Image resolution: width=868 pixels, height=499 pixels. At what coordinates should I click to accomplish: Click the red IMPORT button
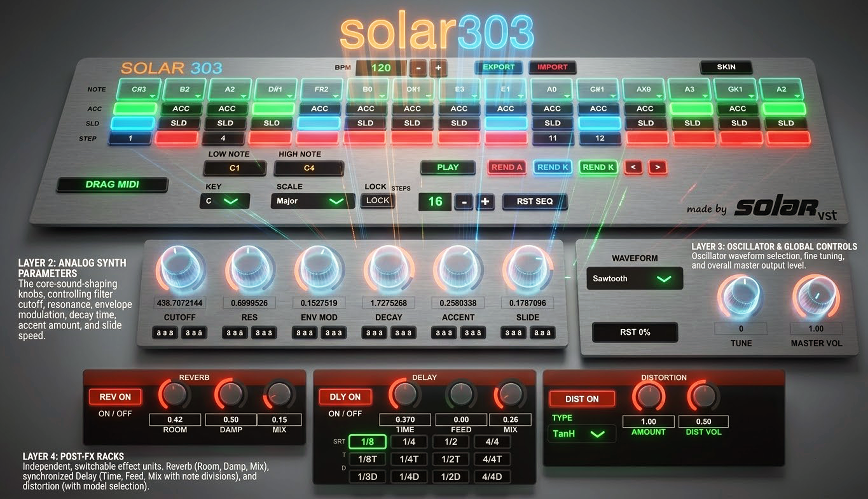click(x=552, y=67)
